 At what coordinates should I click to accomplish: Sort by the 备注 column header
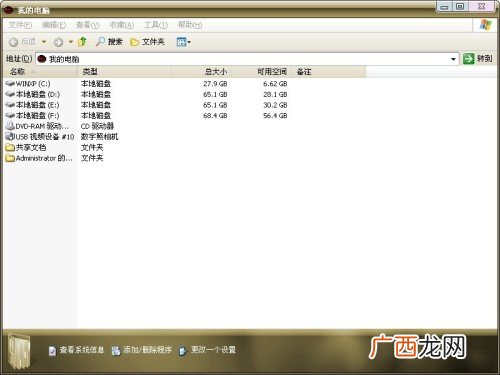point(329,72)
